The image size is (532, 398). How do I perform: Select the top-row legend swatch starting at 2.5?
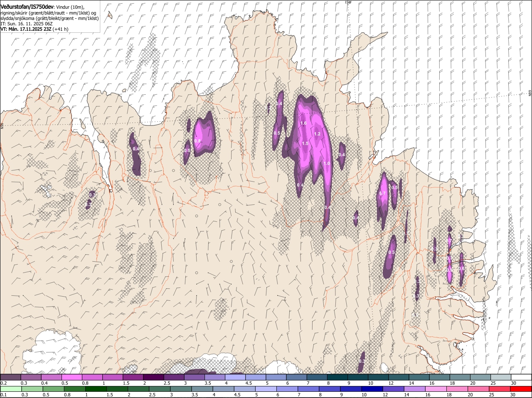174,377
